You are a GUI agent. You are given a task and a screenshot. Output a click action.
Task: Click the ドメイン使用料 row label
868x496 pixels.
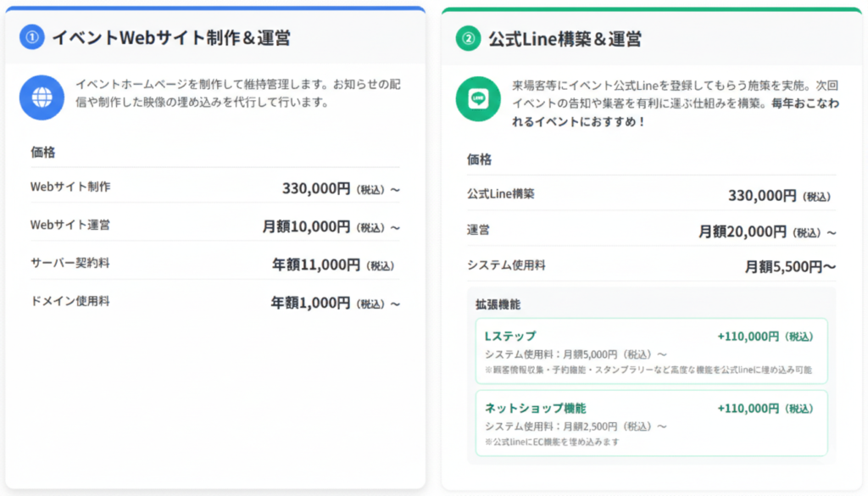70,301
